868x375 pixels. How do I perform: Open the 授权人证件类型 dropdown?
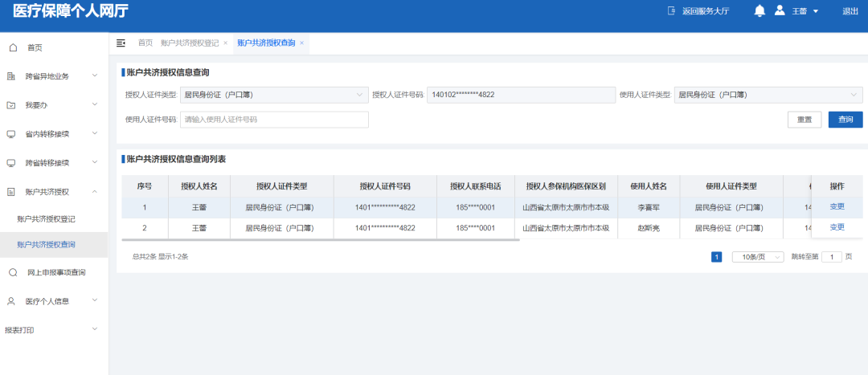point(273,95)
